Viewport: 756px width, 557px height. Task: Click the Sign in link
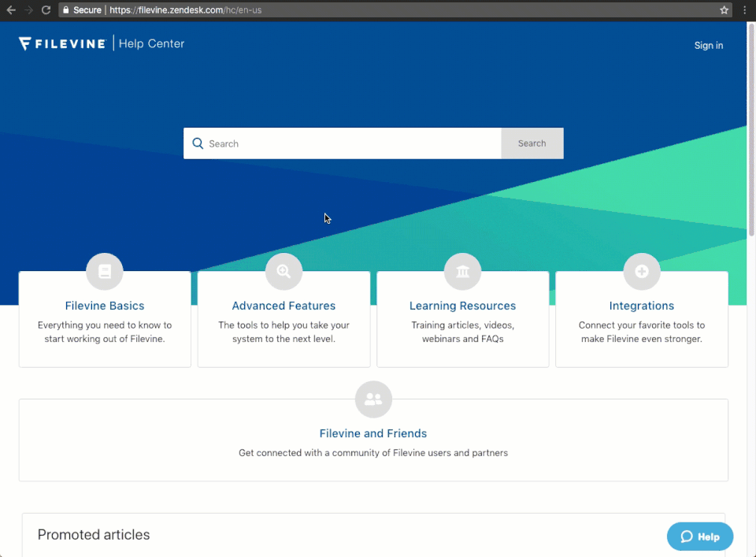[708, 46]
